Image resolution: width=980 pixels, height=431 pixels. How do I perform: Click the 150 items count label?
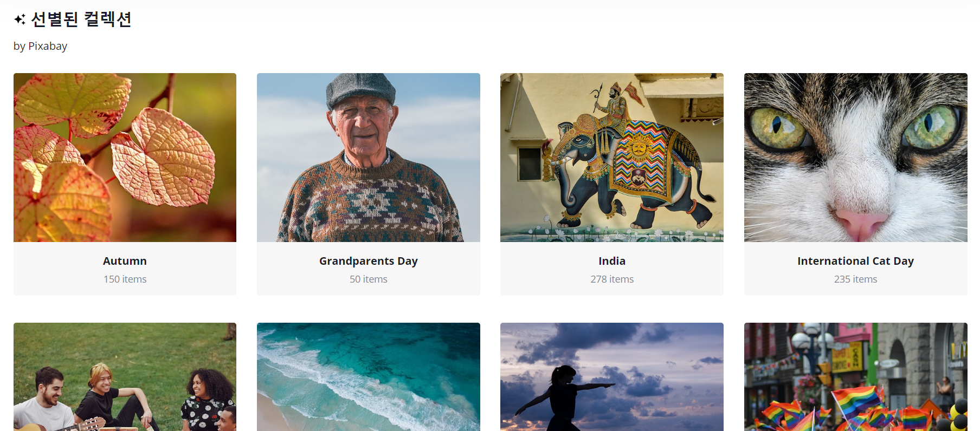(x=125, y=279)
